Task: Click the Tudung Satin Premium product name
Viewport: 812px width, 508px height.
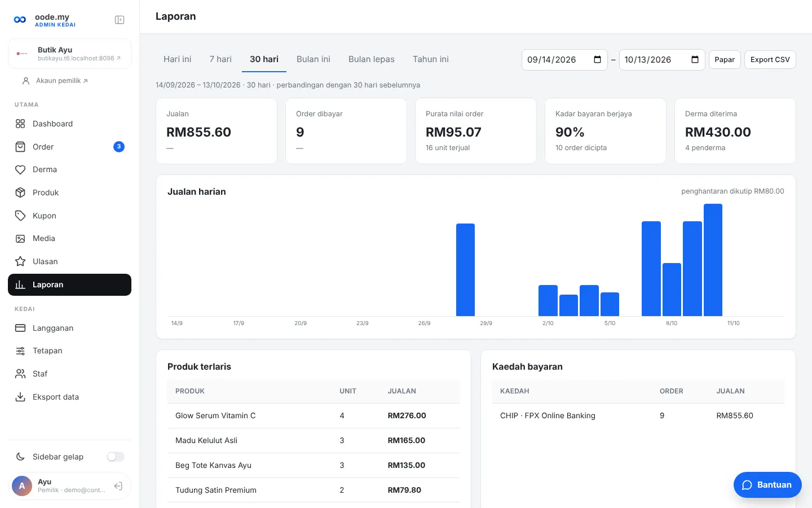Action: coord(216,490)
